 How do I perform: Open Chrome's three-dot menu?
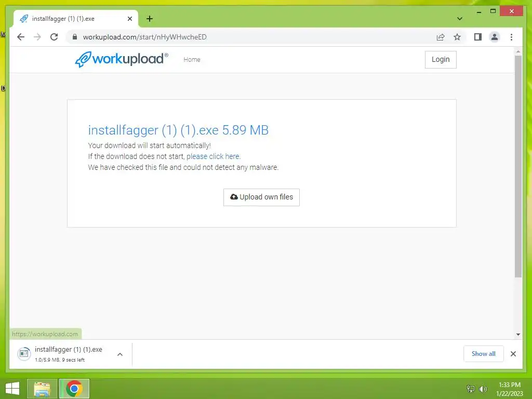pos(511,37)
